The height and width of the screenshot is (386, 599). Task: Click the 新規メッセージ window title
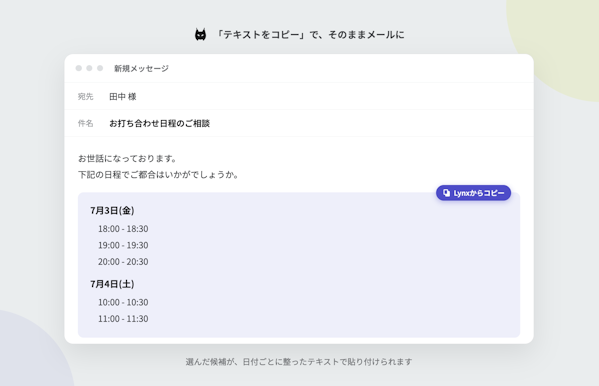tap(141, 68)
